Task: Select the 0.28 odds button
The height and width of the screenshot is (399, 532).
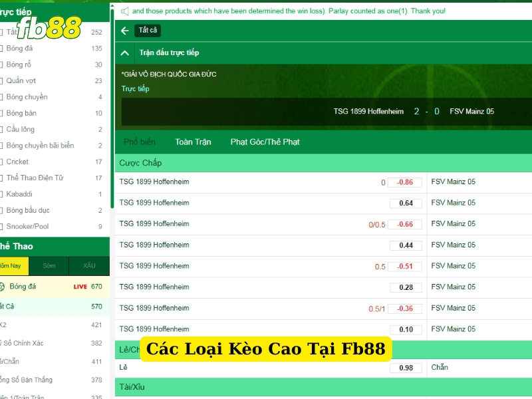Action: [x=406, y=287]
